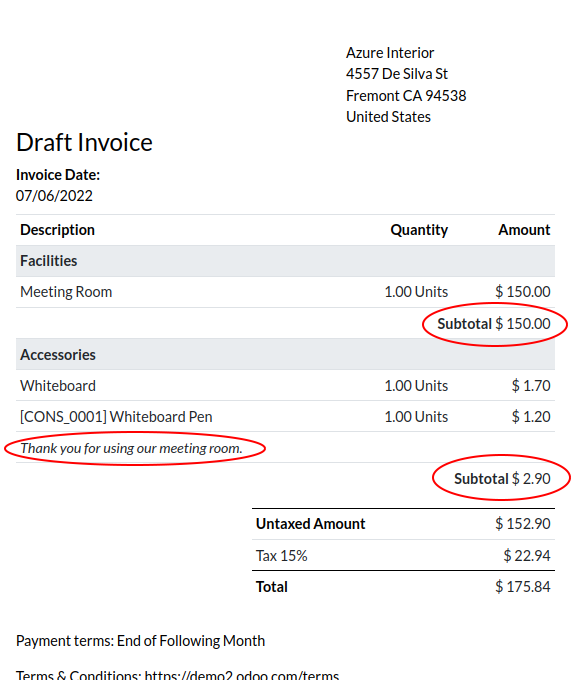
Task: Click the Draft Invoice heading
Action: pos(84,143)
